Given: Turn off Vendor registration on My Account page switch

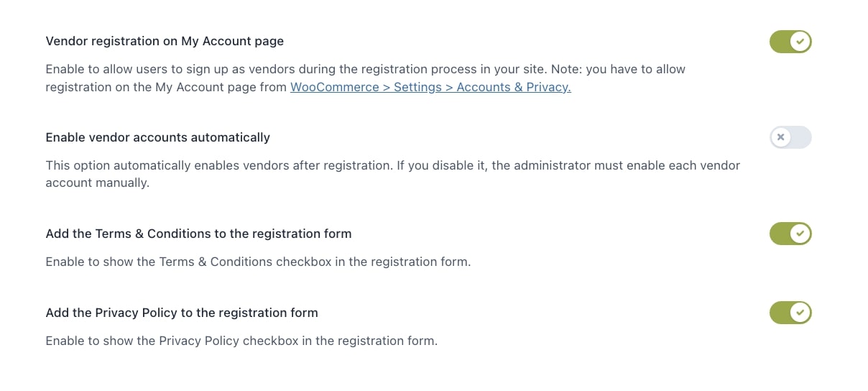Looking at the screenshot, I should pyautogui.click(x=790, y=42).
